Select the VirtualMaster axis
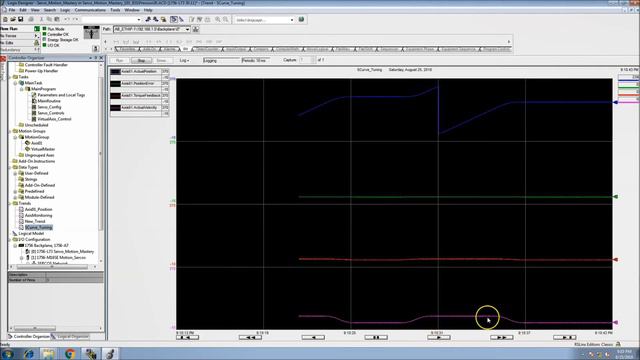Viewport: 640px width, 360px height. (x=43, y=149)
